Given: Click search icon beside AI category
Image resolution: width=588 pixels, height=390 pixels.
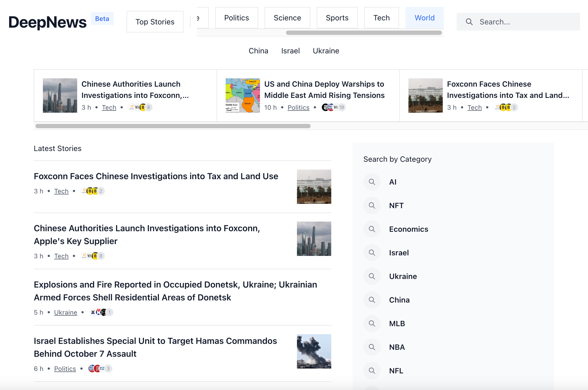Looking at the screenshot, I should point(372,182).
